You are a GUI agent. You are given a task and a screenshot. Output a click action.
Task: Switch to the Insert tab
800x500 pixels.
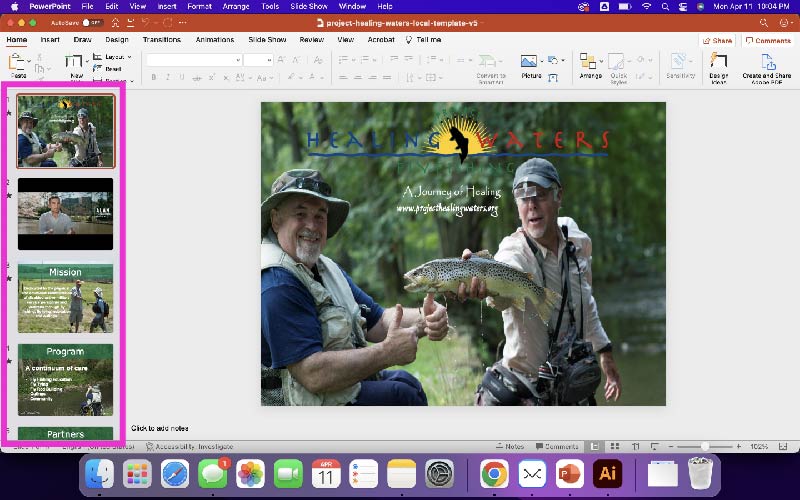click(50, 39)
